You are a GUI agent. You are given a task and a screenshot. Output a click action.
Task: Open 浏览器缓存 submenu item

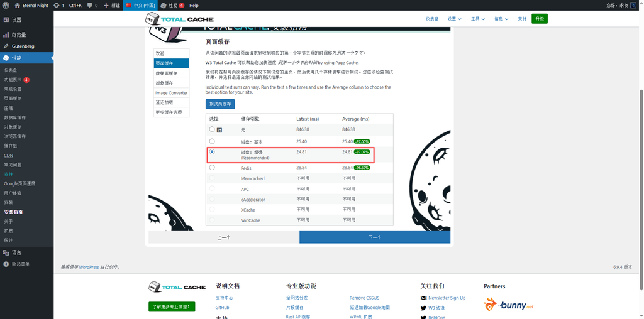point(15,136)
